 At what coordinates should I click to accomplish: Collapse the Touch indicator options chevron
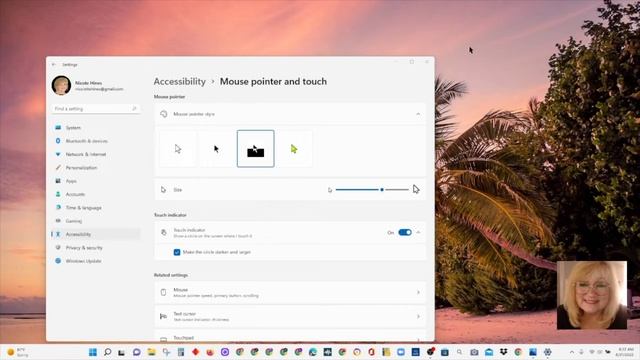pos(418,232)
